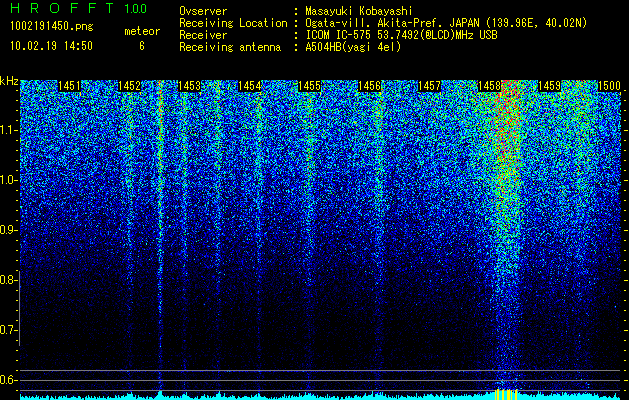Click the Receiving antenna label
This screenshot has width=629, height=400.
230,47
